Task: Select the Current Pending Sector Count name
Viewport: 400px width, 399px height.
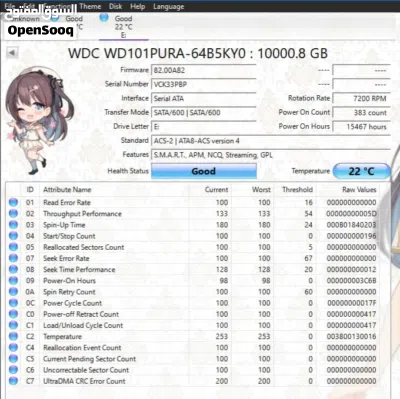Action: (89, 359)
